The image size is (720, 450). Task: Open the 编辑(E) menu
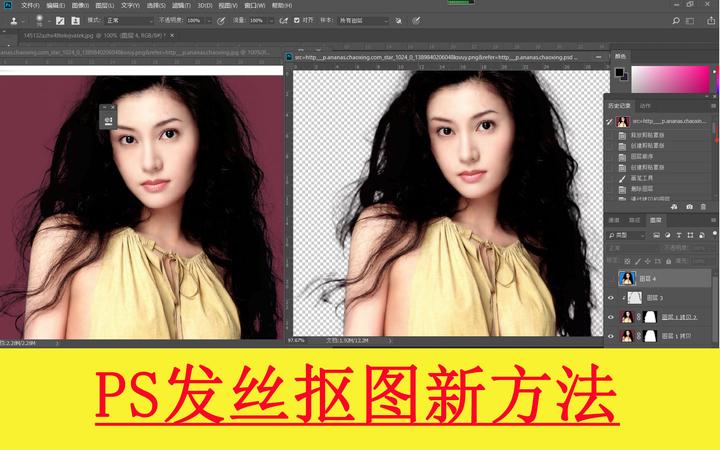pos(55,6)
